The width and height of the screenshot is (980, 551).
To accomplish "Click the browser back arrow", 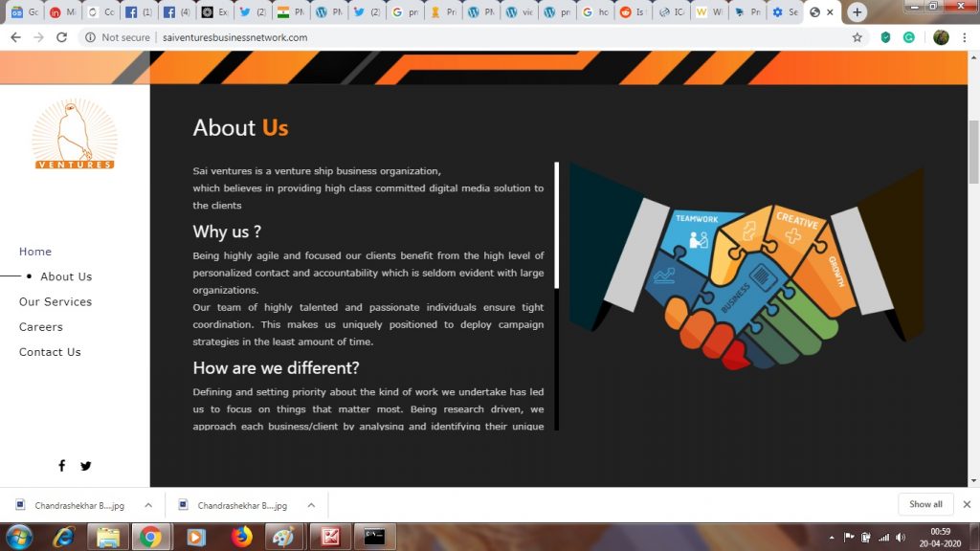I will (15, 37).
